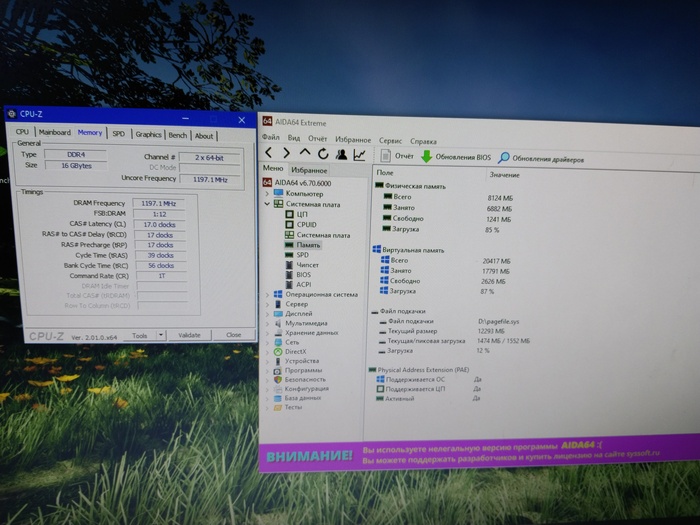The width and height of the screenshot is (700, 525).
Task: Expand the Хранение данных node
Action: point(267,333)
